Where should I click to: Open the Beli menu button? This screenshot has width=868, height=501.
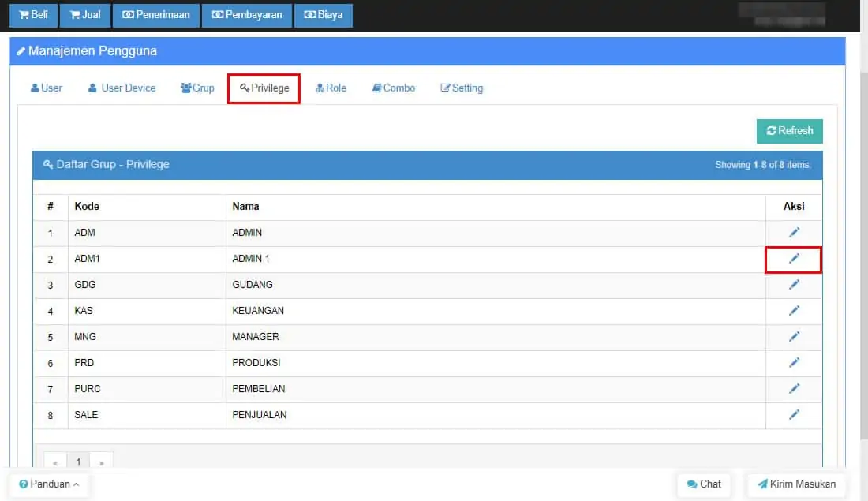33,15
